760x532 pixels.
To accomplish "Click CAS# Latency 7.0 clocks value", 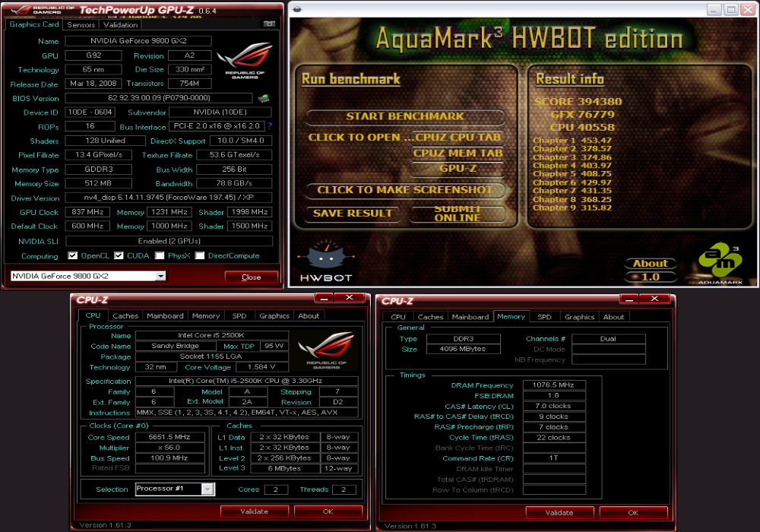I will (553, 406).
